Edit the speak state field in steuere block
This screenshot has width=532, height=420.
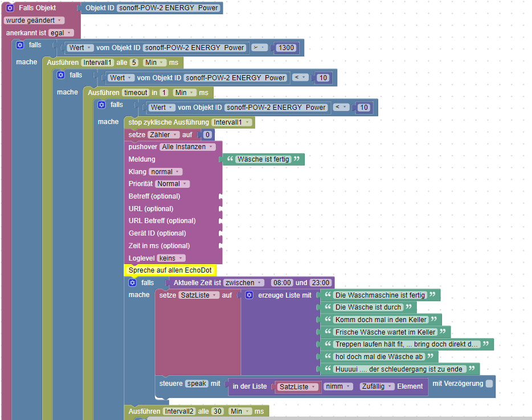point(197,384)
